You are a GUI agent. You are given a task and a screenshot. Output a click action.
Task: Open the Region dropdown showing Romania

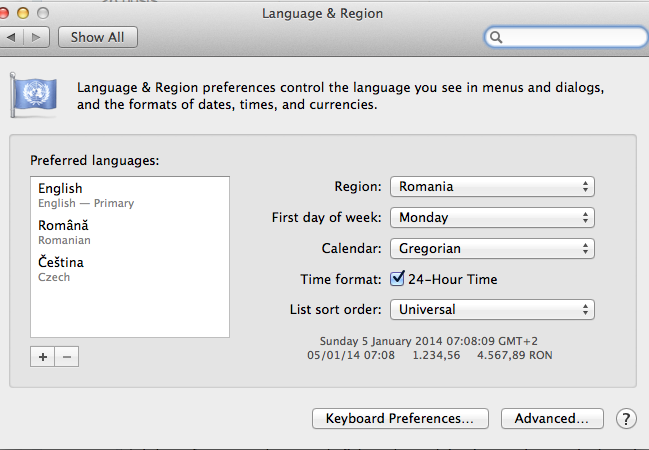pos(492,186)
